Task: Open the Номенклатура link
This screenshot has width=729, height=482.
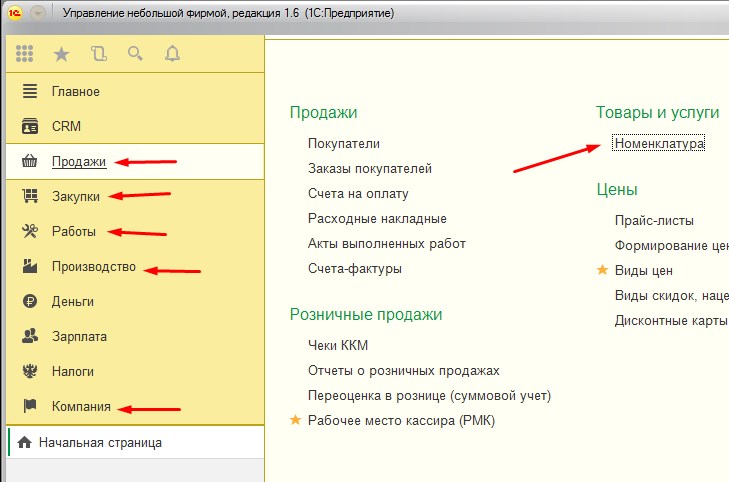Action: pos(659,144)
